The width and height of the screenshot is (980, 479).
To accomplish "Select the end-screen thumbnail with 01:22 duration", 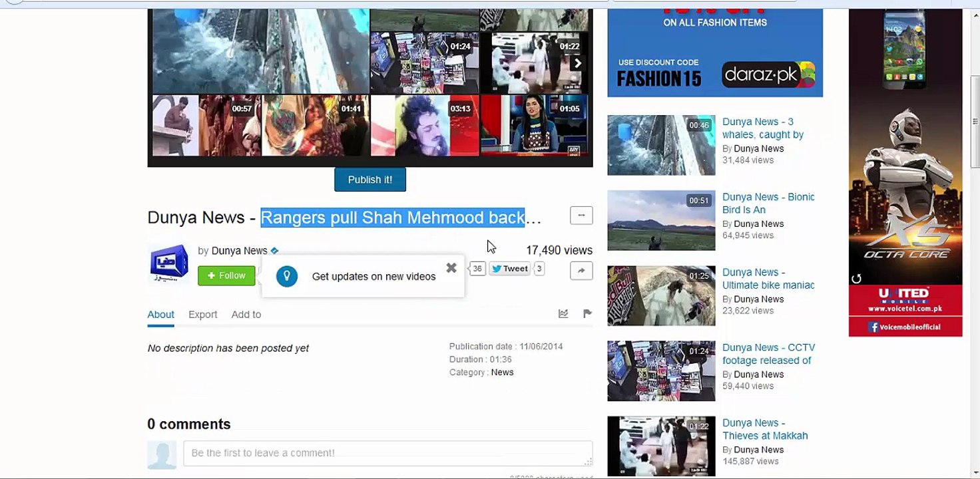I will 535,63.
